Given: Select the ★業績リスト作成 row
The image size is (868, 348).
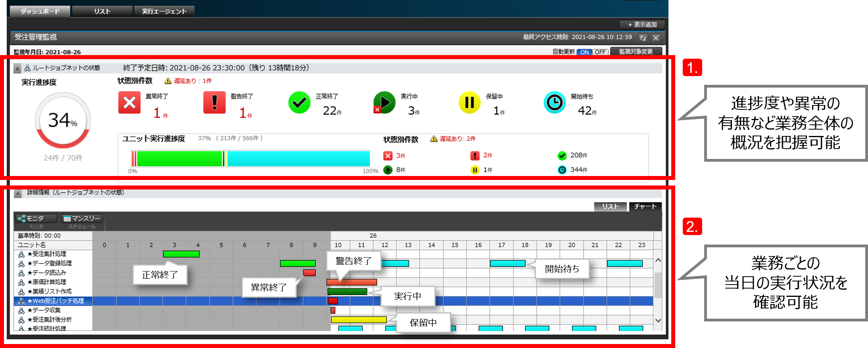Looking at the screenshot, I should pos(53,291).
